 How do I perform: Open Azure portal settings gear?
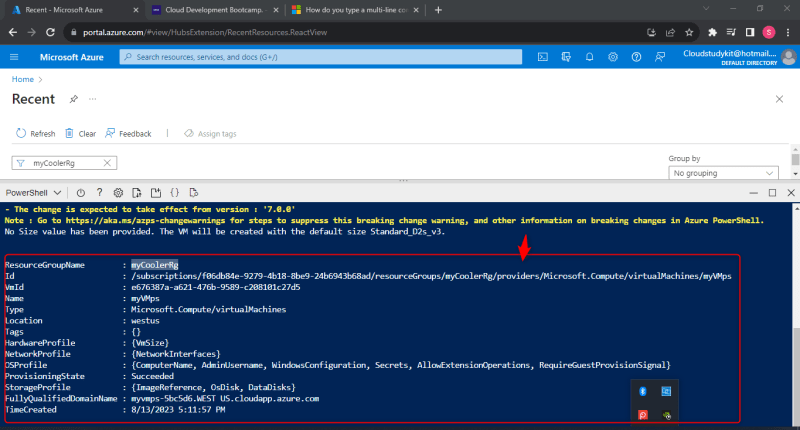(613, 57)
